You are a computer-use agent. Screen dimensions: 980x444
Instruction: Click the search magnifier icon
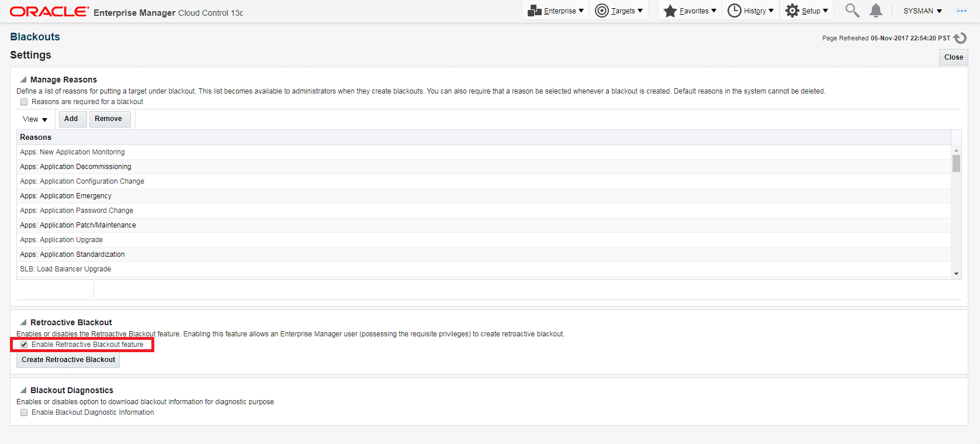(x=852, y=11)
